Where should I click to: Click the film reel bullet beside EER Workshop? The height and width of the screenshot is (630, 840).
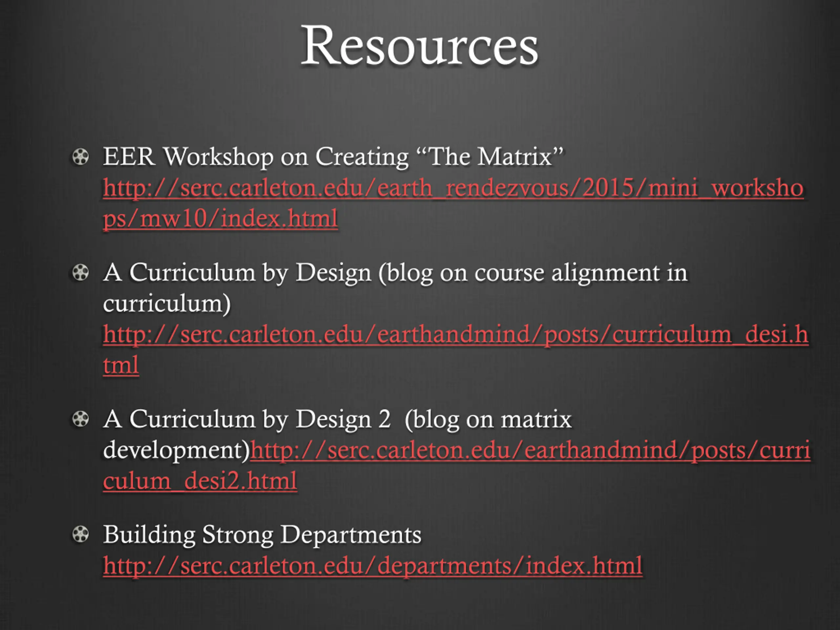[80, 157]
